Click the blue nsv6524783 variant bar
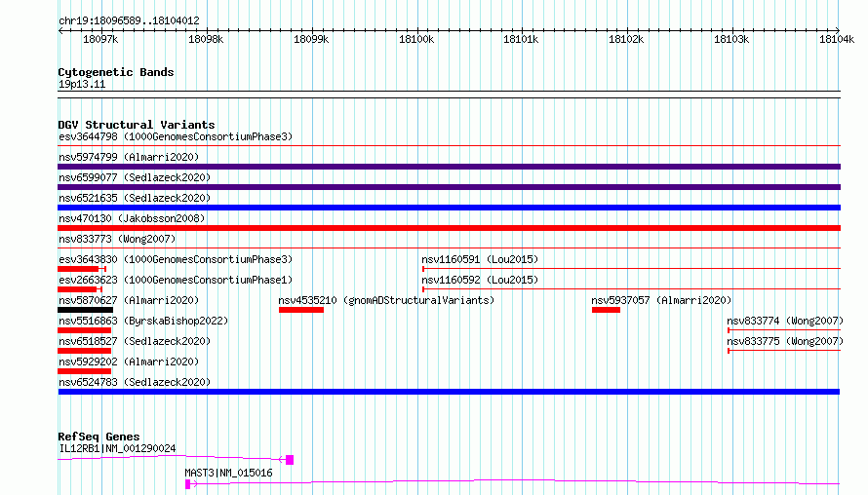This screenshot has width=868, height=495. click(449, 392)
